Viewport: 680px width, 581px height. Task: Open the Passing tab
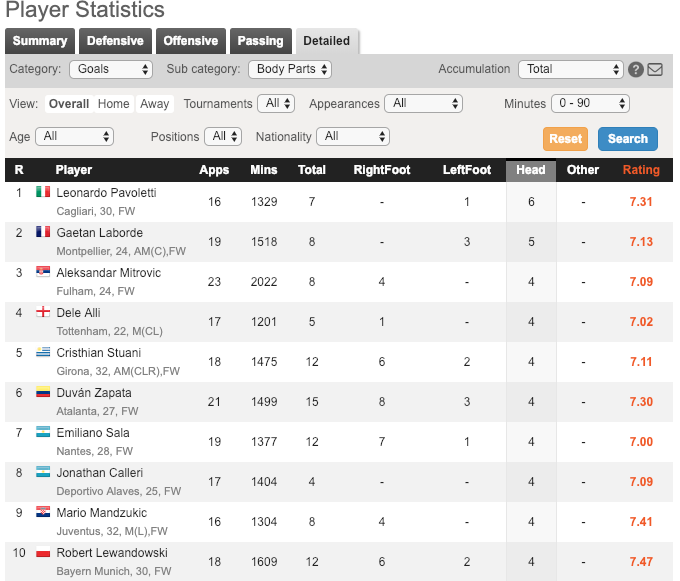[259, 41]
